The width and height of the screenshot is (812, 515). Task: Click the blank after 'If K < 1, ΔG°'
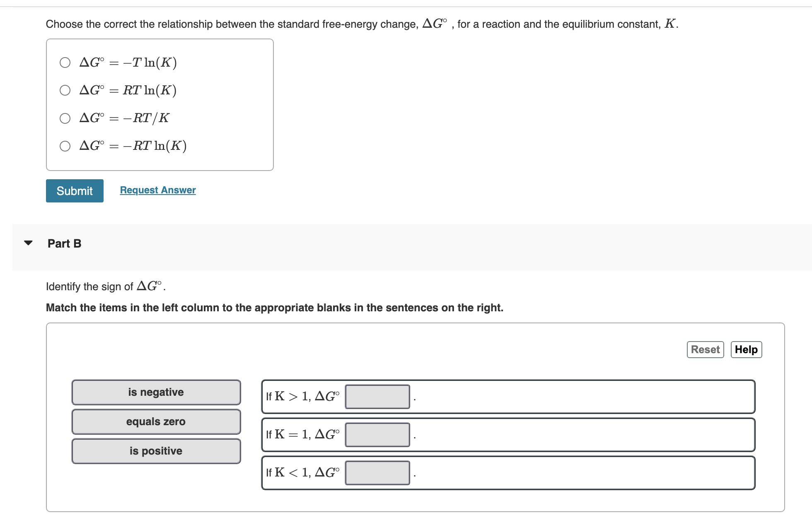377,473
